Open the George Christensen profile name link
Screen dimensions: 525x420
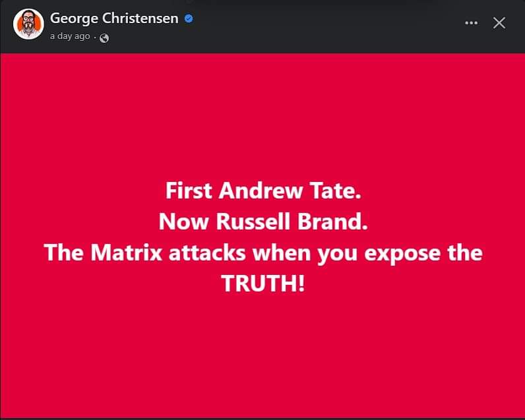tap(114, 18)
